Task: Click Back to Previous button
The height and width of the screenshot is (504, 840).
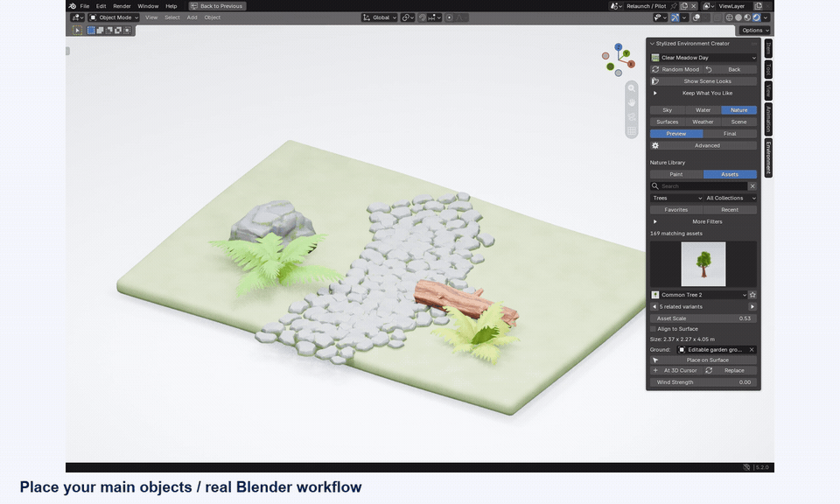Action: pos(217,6)
